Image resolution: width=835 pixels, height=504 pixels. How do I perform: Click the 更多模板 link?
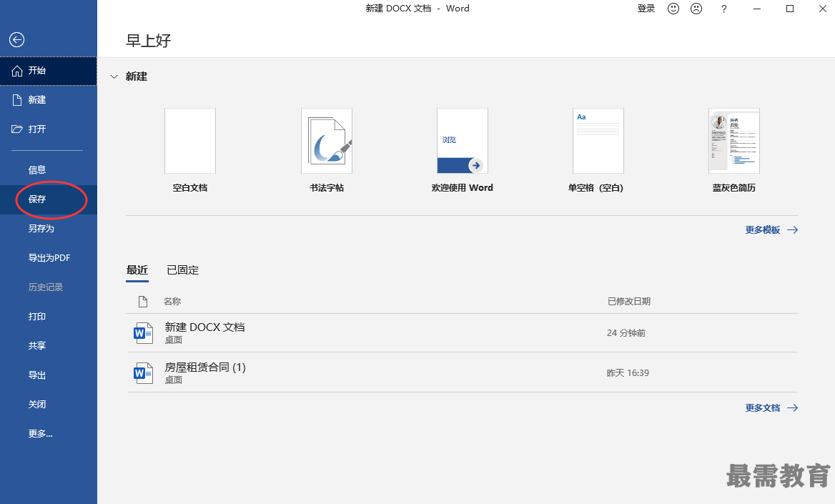(763, 229)
